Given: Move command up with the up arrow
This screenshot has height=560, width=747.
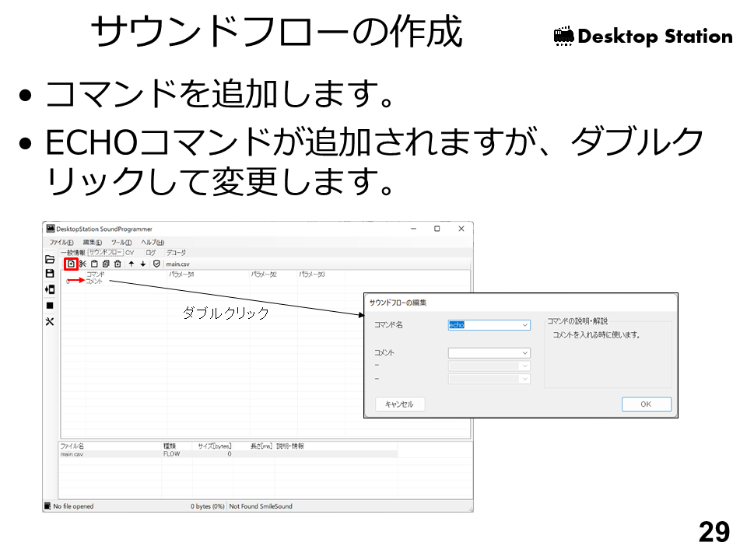Looking at the screenshot, I should [131, 264].
